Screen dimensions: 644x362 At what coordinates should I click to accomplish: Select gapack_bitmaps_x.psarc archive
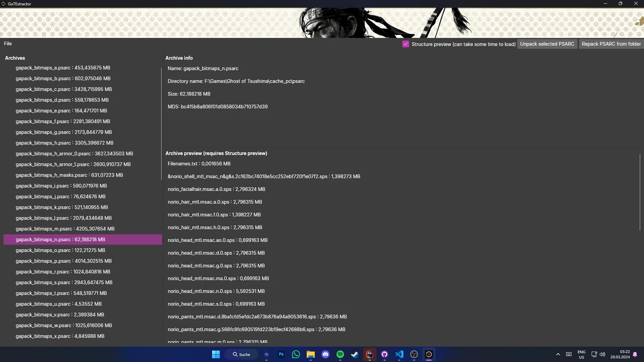[x=83, y=336]
